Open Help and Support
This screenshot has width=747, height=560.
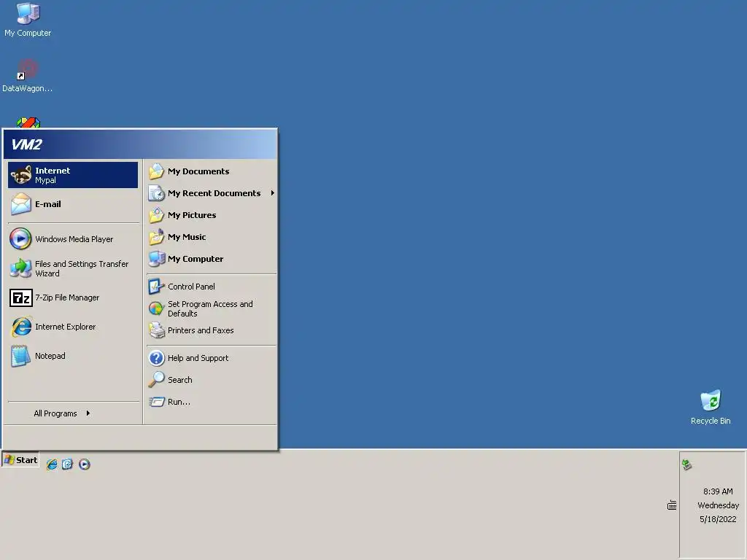click(211, 358)
